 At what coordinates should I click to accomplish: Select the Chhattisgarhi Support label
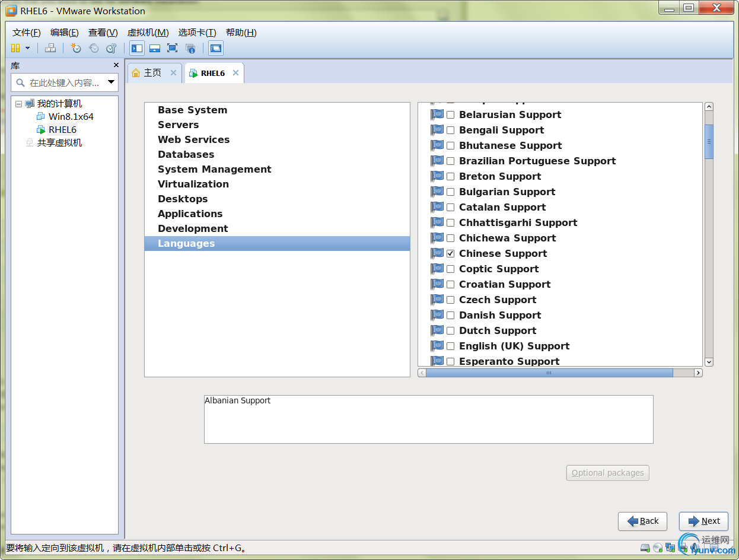(x=518, y=222)
